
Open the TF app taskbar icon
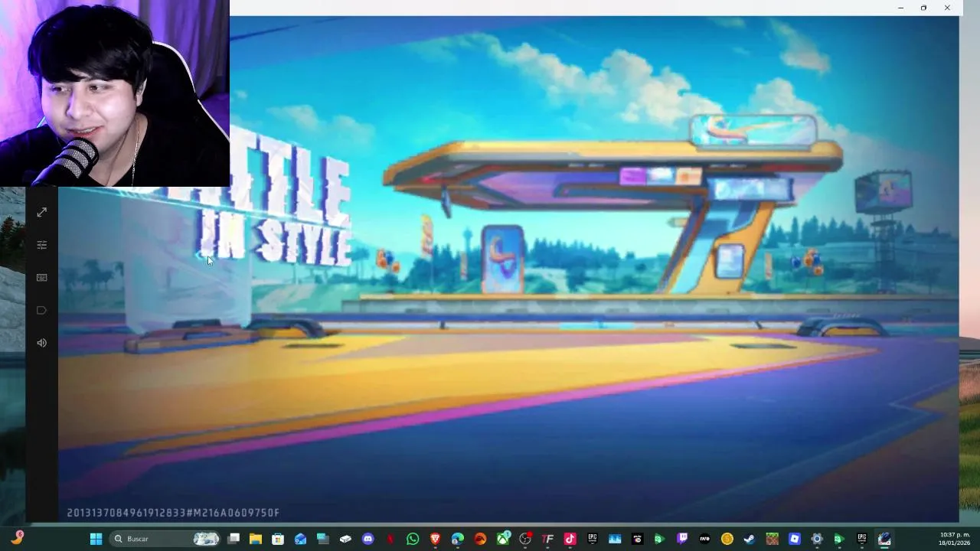(547, 539)
